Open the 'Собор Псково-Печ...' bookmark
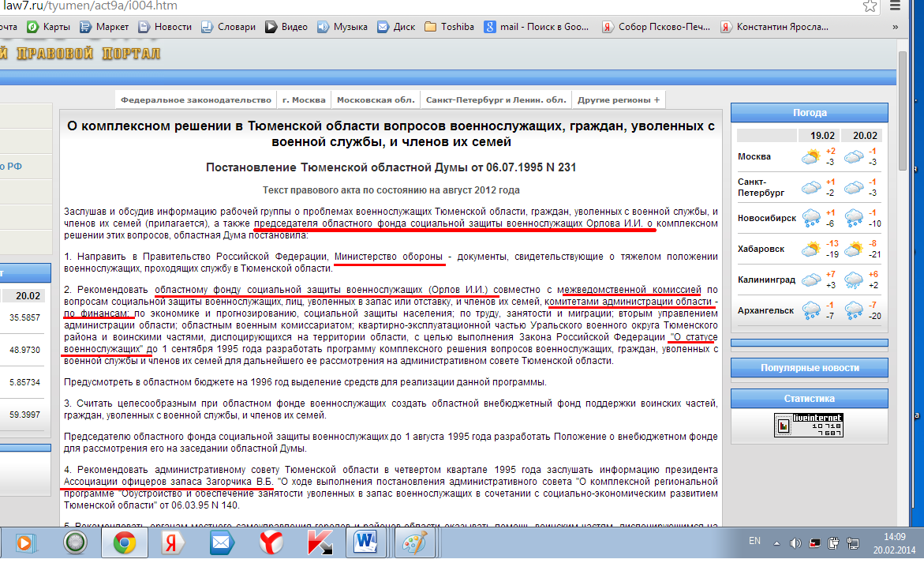This screenshot has width=924, height=563. point(657,27)
